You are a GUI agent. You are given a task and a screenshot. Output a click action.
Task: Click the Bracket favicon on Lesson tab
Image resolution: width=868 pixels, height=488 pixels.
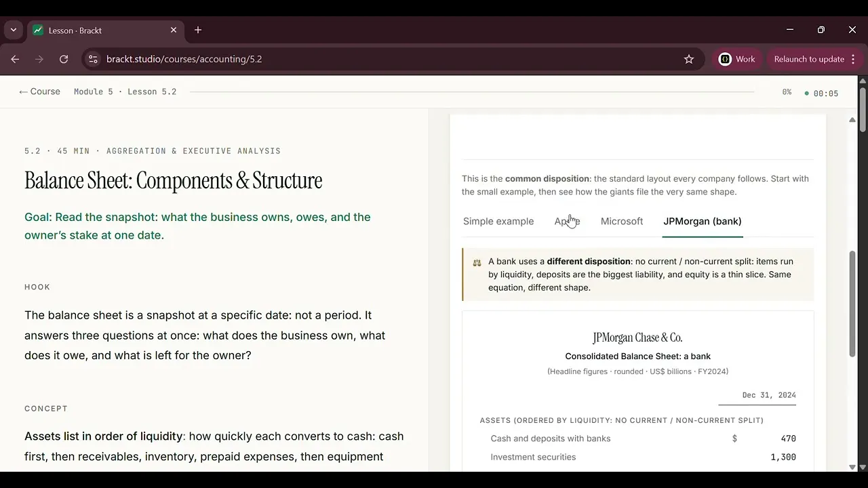[x=38, y=30]
